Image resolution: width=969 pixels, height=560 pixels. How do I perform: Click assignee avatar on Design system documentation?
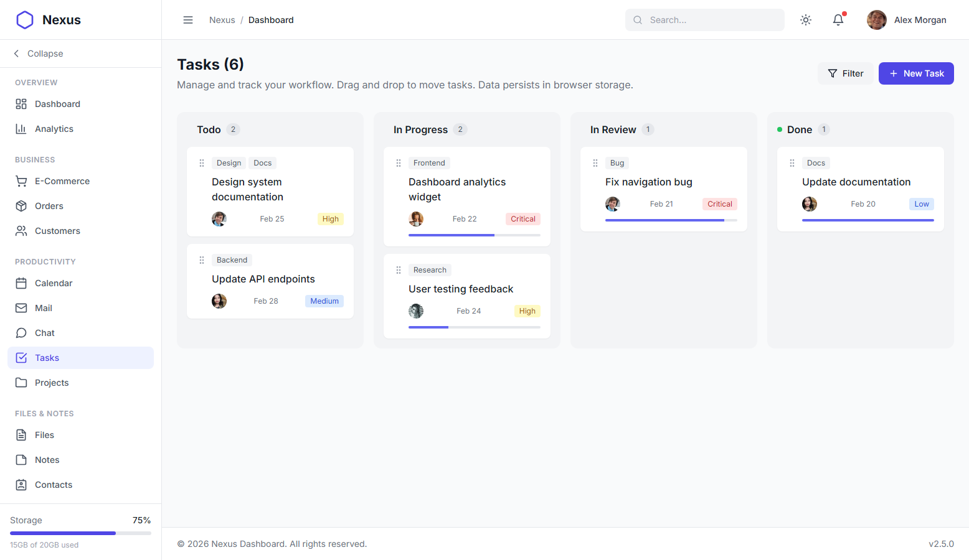[219, 219]
